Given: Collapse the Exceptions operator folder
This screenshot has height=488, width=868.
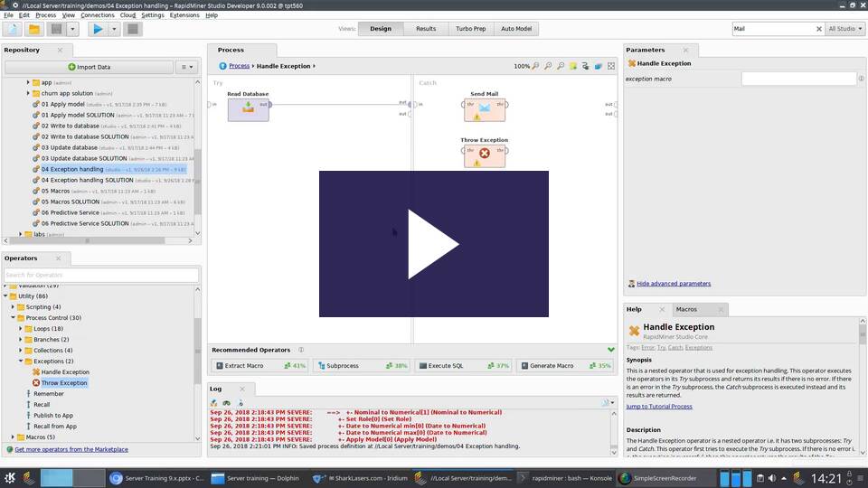Looking at the screenshot, I should 21,361.
